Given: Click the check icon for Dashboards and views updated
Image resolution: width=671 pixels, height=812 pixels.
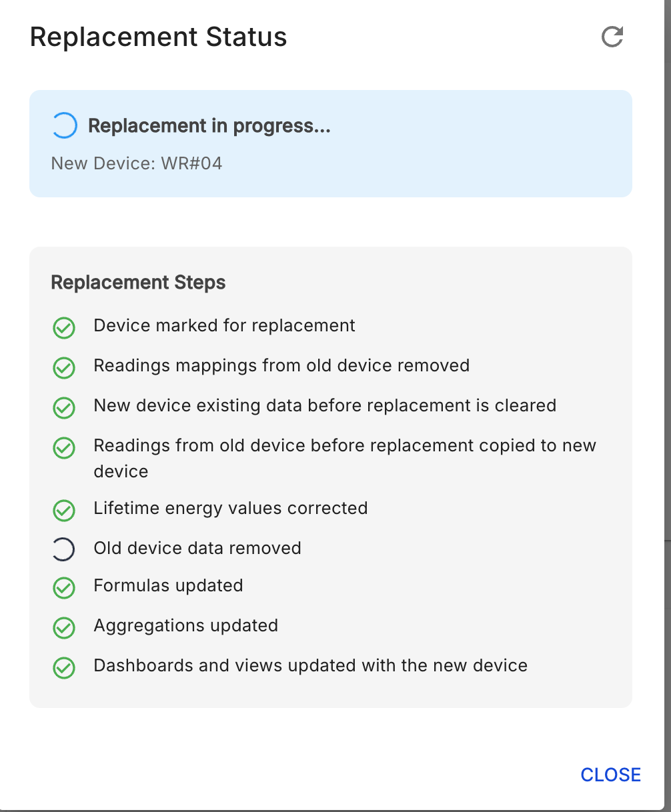Looking at the screenshot, I should [64, 668].
